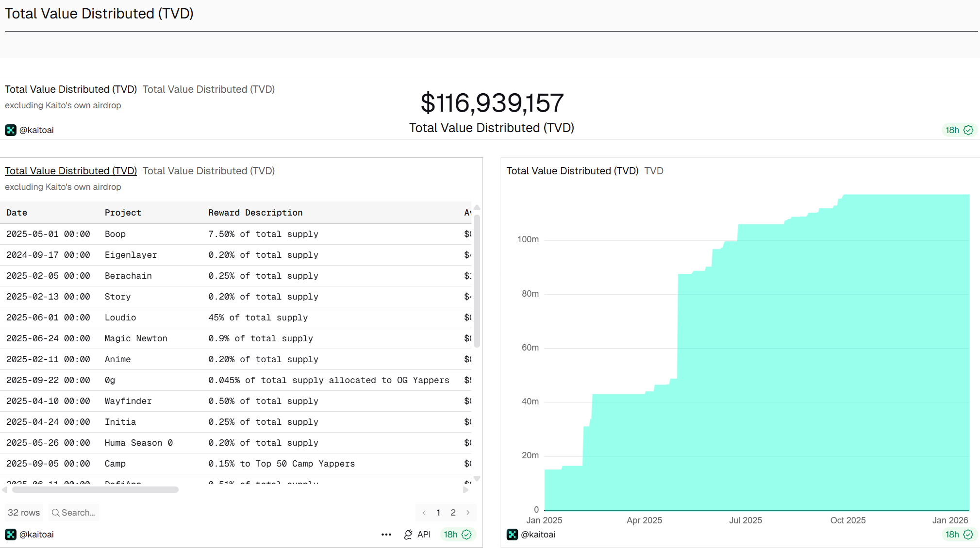
Task: Click the search magnifier icon under the table
Action: coord(55,513)
